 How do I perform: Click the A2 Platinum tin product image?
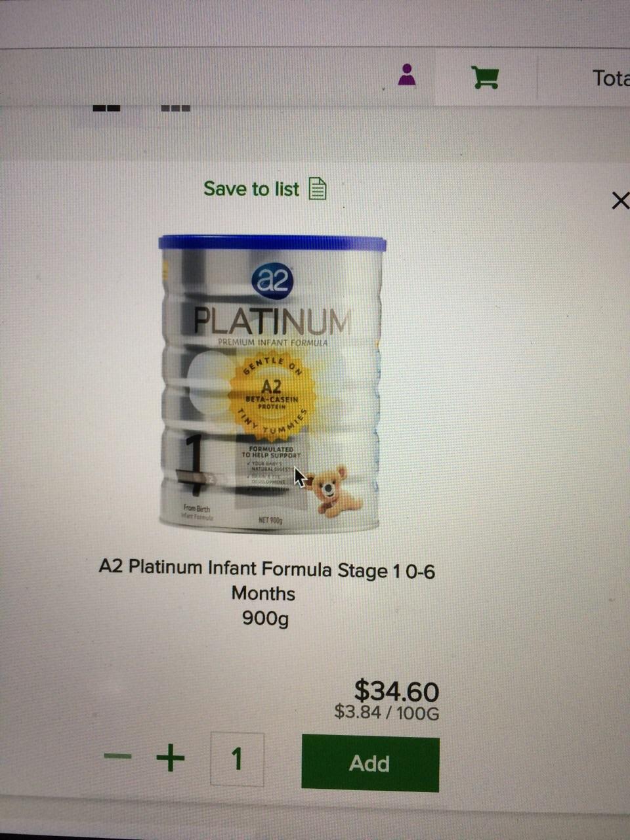[271, 383]
